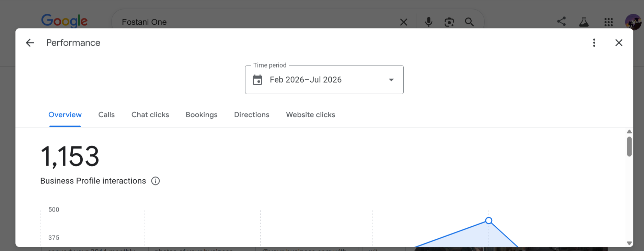This screenshot has width=644, height=251.
Task: Open the Bookings tab
Action: click(x=202, y=115)
